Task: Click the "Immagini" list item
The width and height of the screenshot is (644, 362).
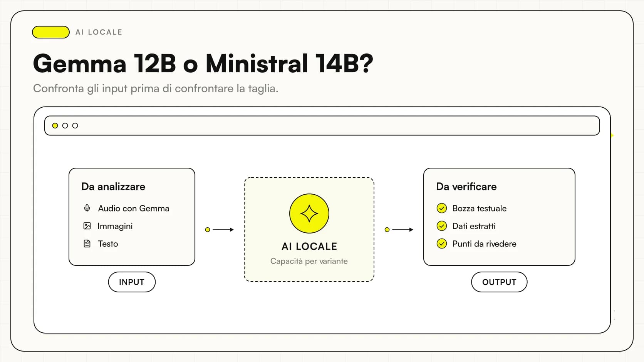Action: [x=115, y=226]
